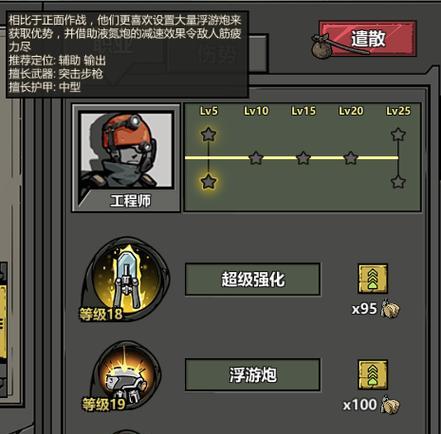Select the 工程师 engineer portrait
441x434 pixels.
(x=126, y=158)
